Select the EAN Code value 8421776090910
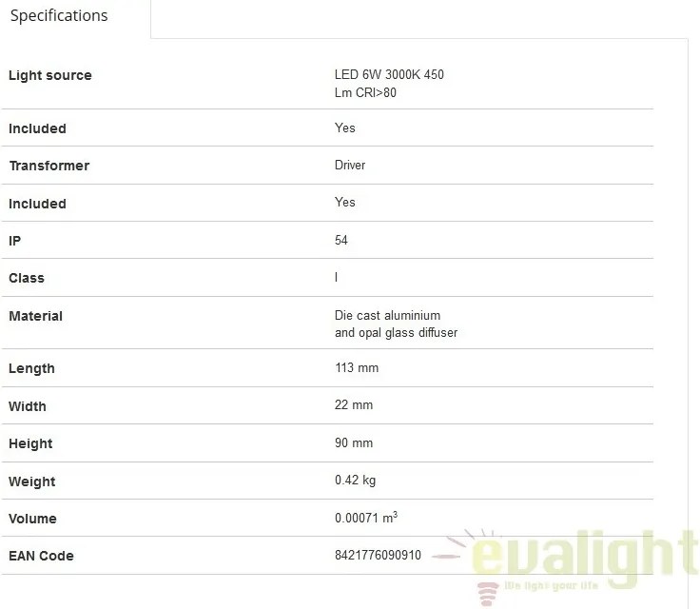700x609 pixels. [378, 555]
